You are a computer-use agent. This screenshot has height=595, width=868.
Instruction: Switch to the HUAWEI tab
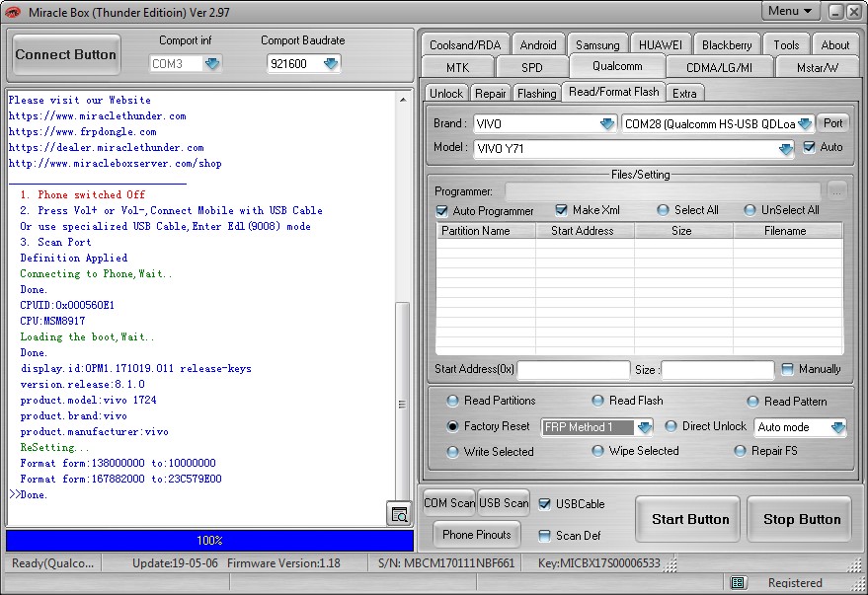click(661, 44)
